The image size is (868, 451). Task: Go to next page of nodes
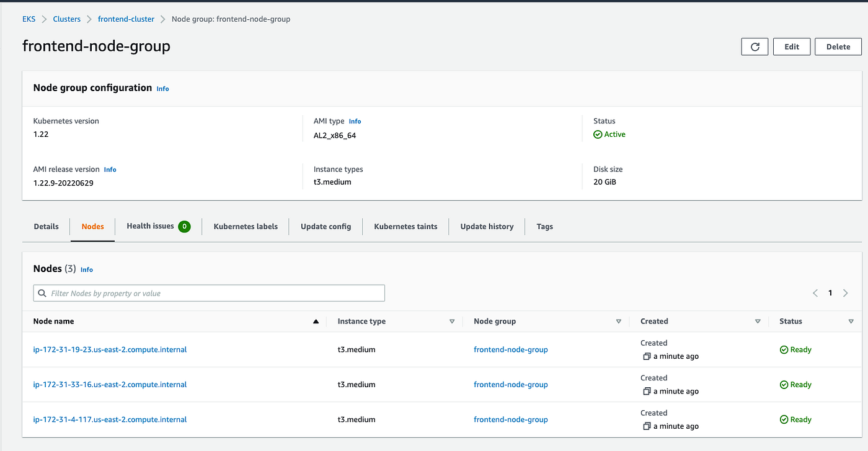(x=845, y=293)
